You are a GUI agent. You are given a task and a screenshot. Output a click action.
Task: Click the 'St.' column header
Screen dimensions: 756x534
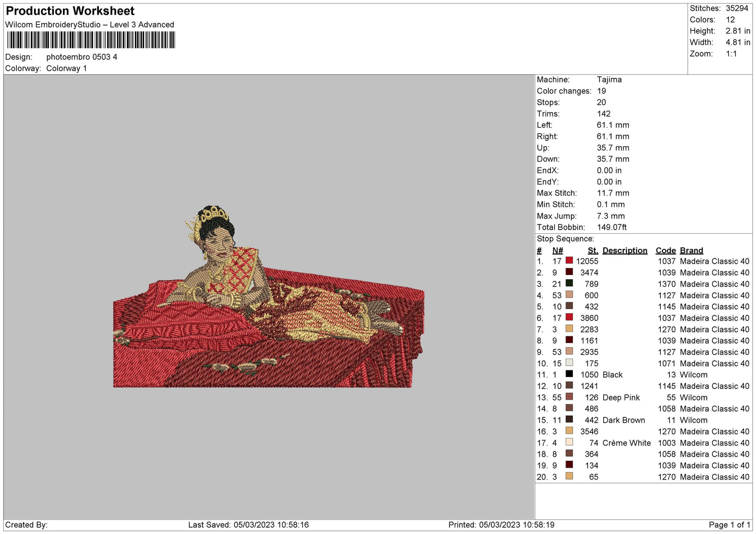(x=593, y=251)
